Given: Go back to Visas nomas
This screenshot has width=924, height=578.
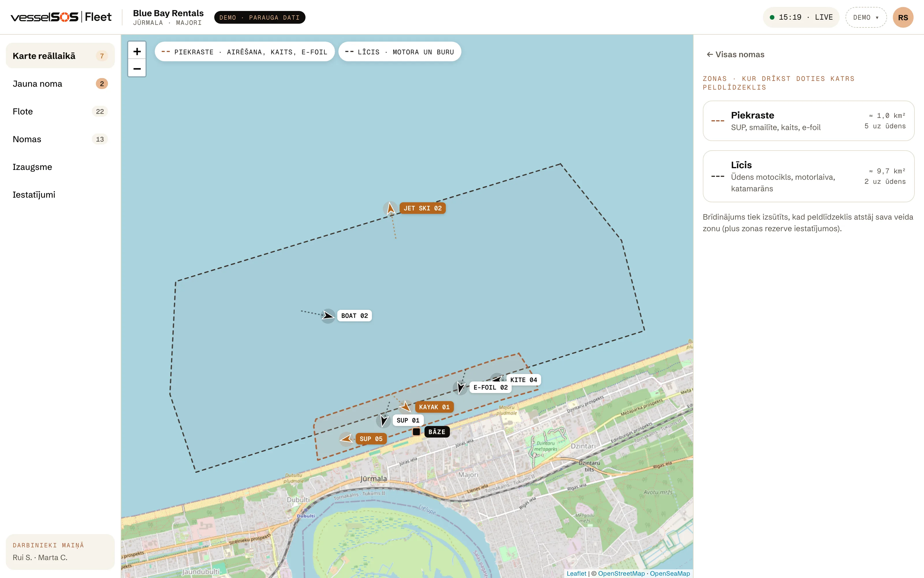Looking at the screenshot, I should [735, 55].
